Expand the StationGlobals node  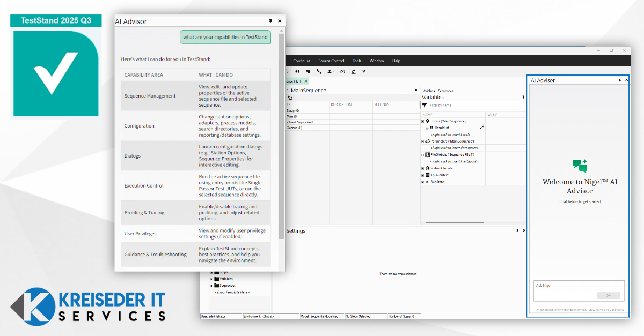(422, 168)
